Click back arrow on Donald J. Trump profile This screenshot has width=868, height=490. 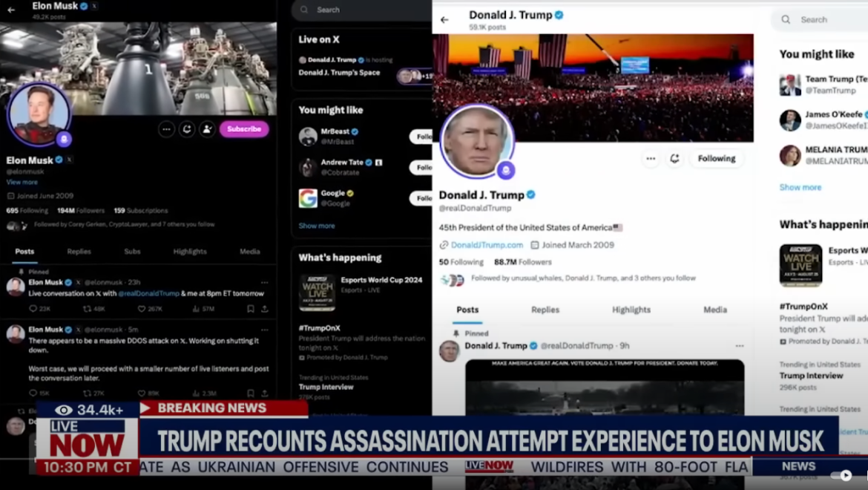(444, 20)
